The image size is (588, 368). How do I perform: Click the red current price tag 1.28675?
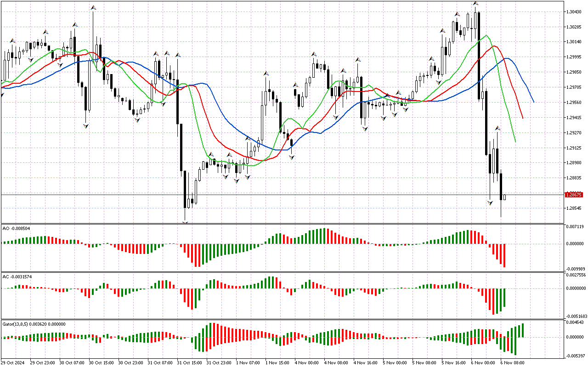click(574, 195)
